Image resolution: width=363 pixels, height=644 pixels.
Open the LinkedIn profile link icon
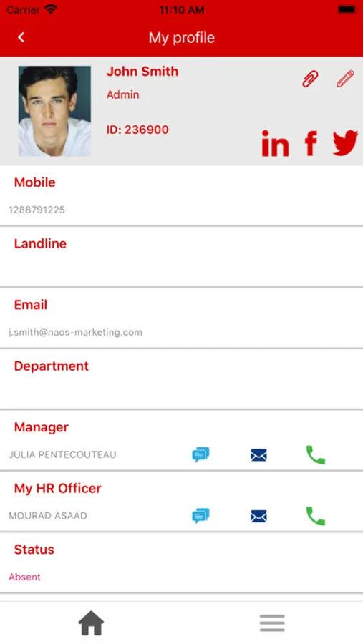275,143
